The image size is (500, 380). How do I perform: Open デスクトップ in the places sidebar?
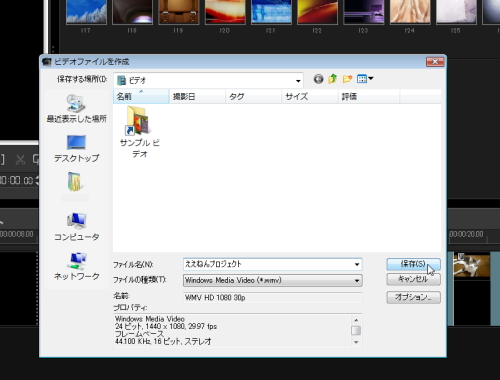tap(76, 149)
